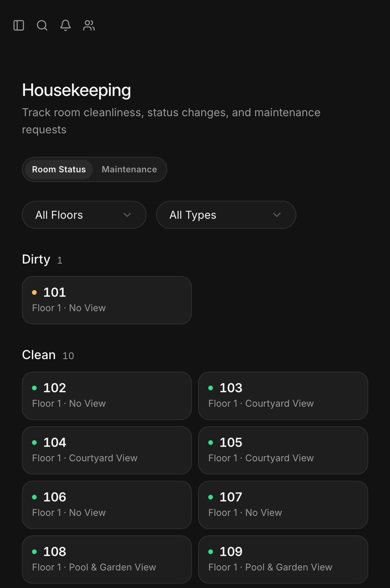Switch to the Maintenance tab
This screenshot has width=390, height=588.
pos(129,170)
